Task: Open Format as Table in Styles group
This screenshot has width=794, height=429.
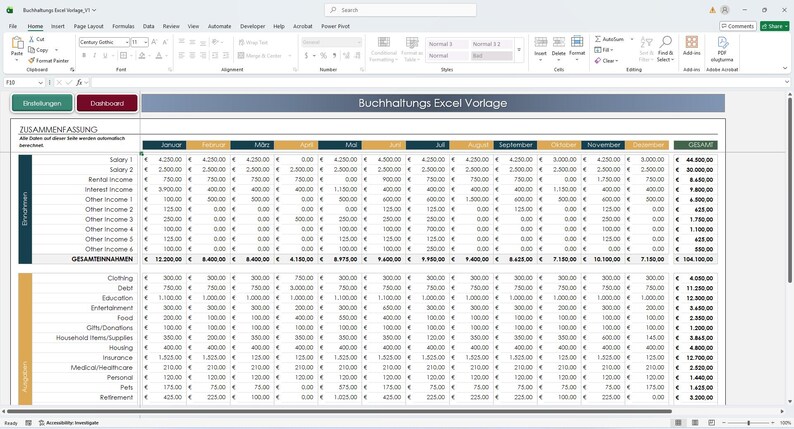Action: 412,49
